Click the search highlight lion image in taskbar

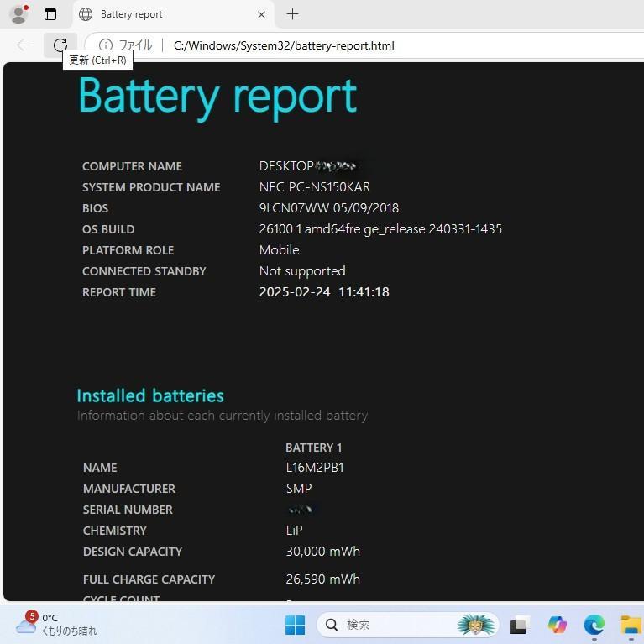[475, 625]
